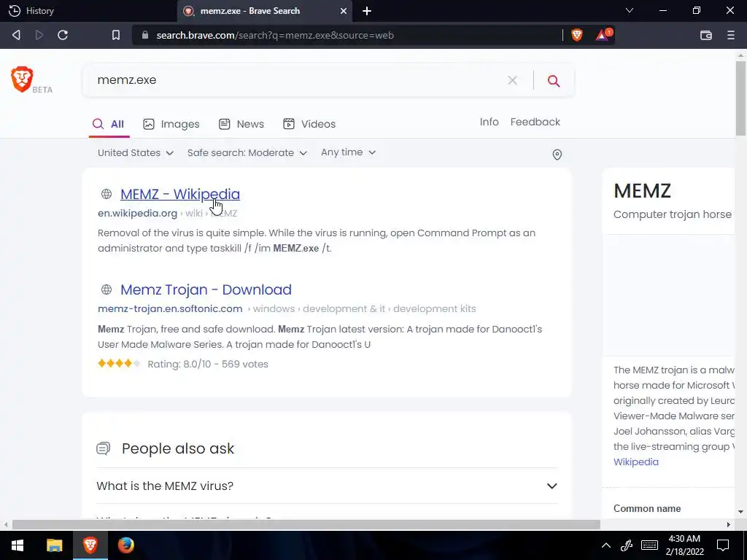This screenshot has width=747, height=560.
Task: Expand the What is the MEMZ virus? question
Action: (x=327, y=486)
